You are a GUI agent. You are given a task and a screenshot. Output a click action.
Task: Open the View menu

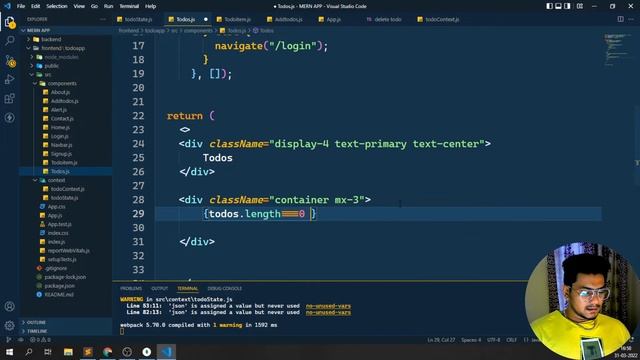coord(79,6)
